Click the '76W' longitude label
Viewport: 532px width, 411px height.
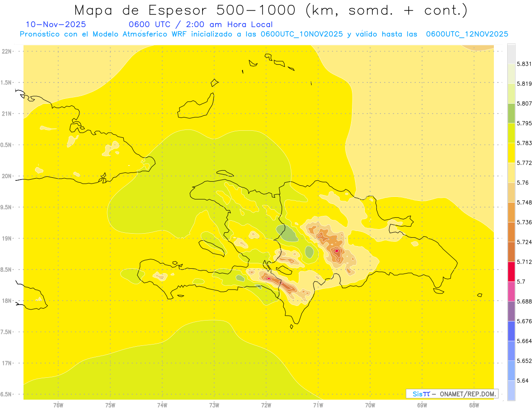pyautogui.click(x=58, y=405)
